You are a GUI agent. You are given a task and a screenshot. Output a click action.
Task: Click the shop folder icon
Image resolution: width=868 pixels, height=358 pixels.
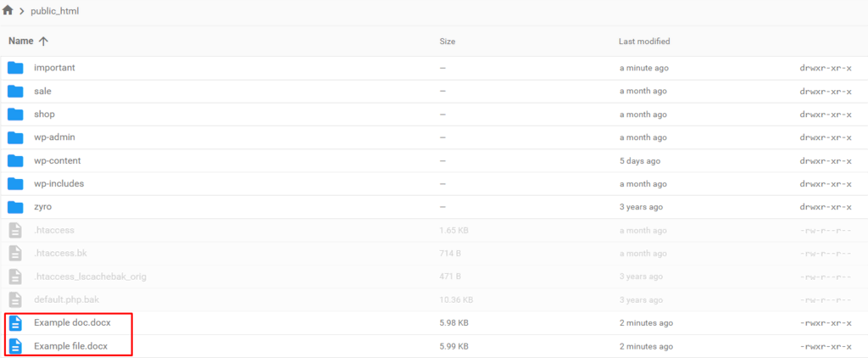[15, 115]
